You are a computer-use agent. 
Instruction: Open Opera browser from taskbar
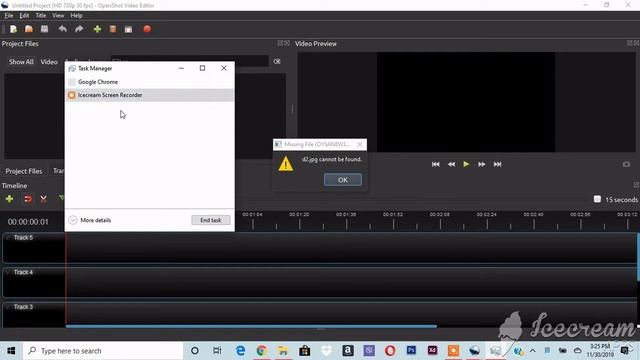coord(390,351)
